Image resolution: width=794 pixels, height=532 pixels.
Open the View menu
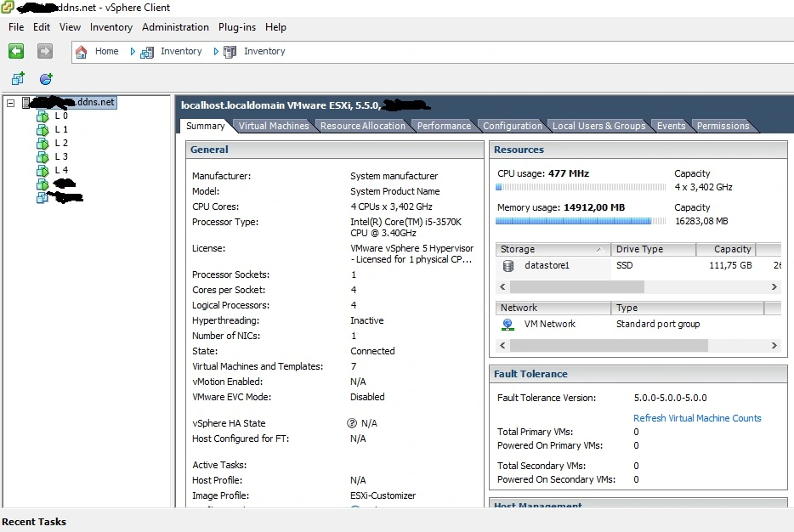(70, 27)
